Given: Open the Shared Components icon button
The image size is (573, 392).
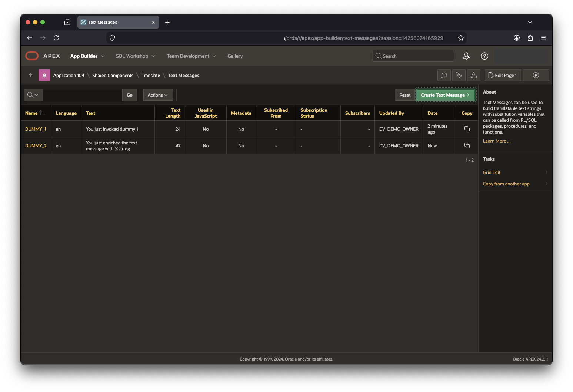Looking at the screenshot, I should (473, 75).
